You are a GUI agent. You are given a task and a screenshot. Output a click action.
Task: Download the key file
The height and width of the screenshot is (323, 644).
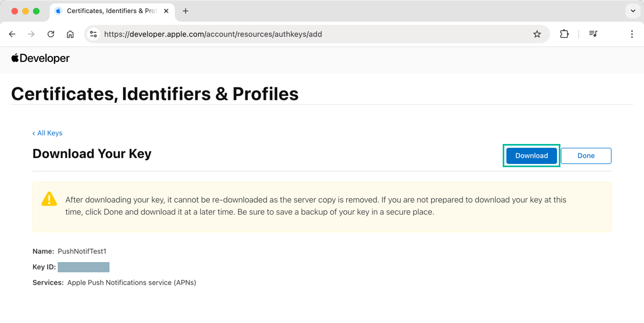(x=531, y=156)
